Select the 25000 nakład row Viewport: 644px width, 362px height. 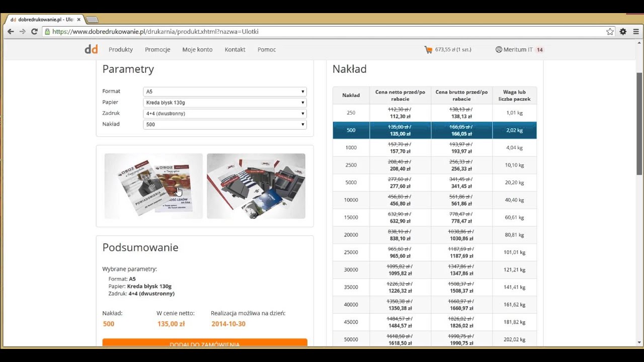(x=435, y=252)
